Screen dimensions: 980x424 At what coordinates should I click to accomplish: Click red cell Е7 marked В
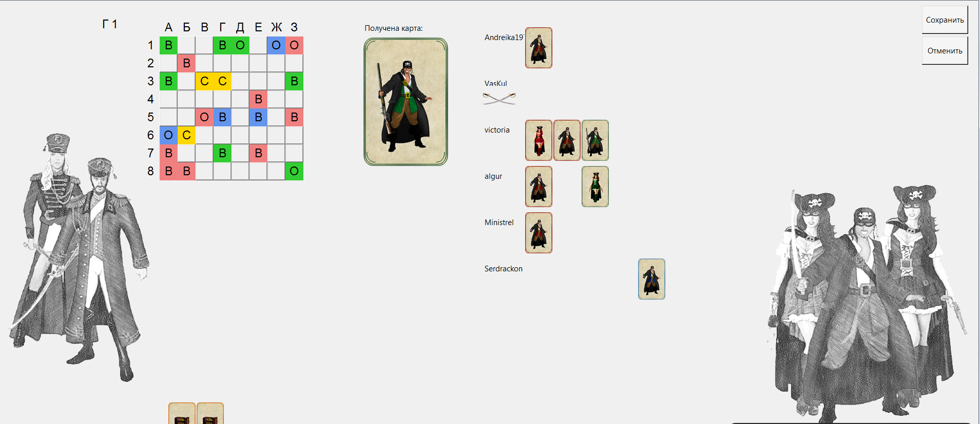tap(258, 153)
